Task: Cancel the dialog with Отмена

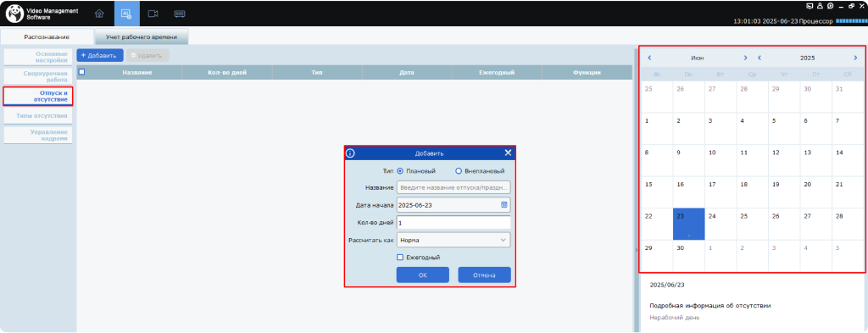Action: [484, 275]
